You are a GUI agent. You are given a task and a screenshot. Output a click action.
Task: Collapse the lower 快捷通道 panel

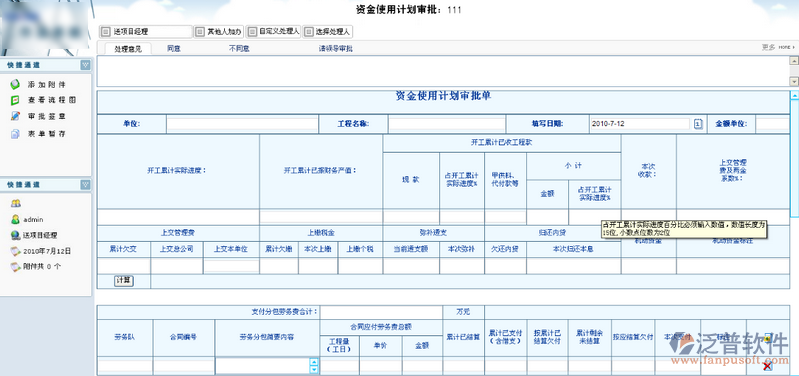pyautogui.click(x=85, y=185)
